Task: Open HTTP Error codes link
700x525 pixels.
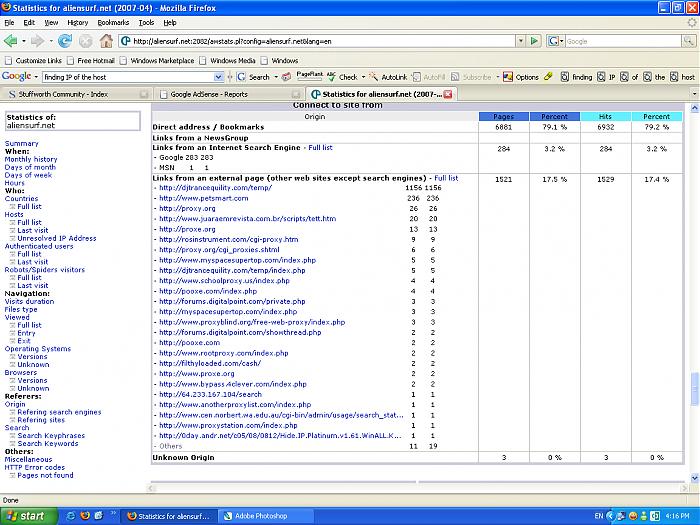Action: click(x=34, y=467)
